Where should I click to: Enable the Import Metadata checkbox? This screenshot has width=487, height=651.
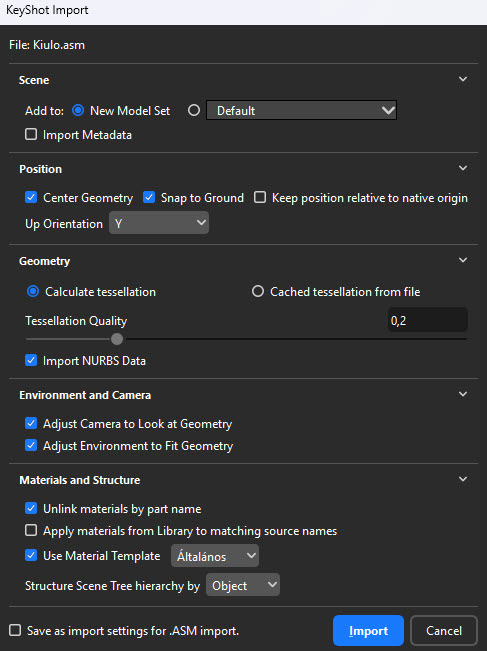[x=31, y=134]
